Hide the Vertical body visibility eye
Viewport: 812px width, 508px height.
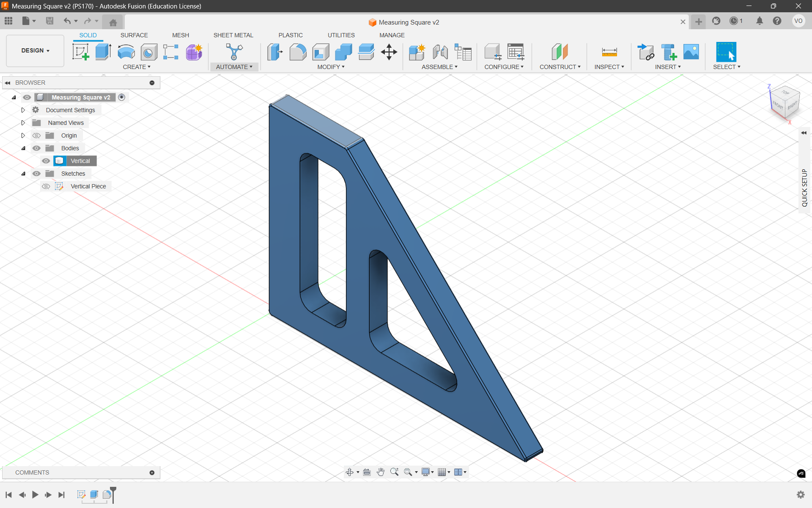pos(46,161)
